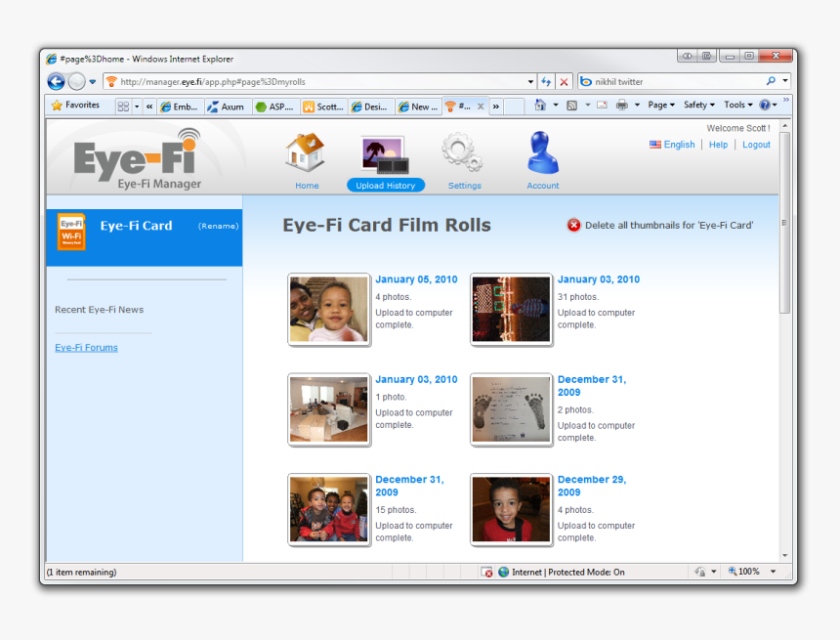Click the Home text link
This screenshot has height=640, width=840.
click(307, 186)
